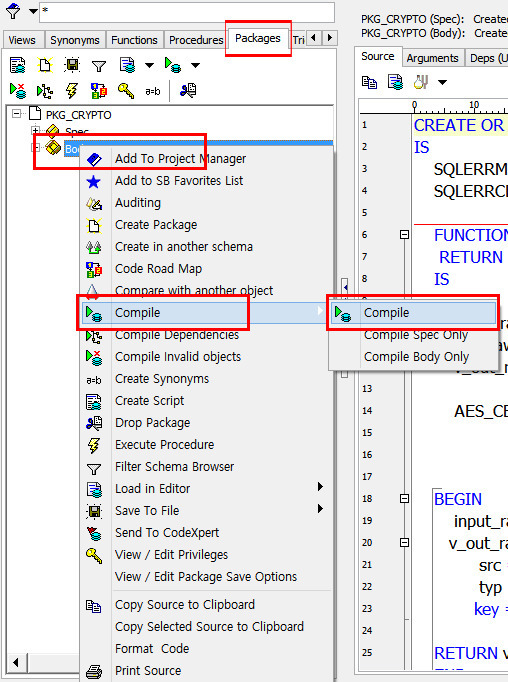Click the Compile Invalid objects toolbar icon
The image size is (508, 682).
(18, 90)
